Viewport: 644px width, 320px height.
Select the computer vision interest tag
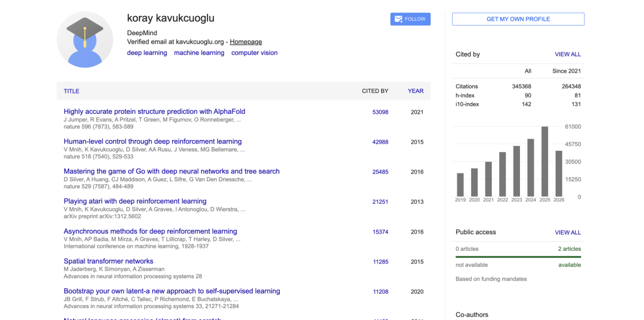pos(254,52)
